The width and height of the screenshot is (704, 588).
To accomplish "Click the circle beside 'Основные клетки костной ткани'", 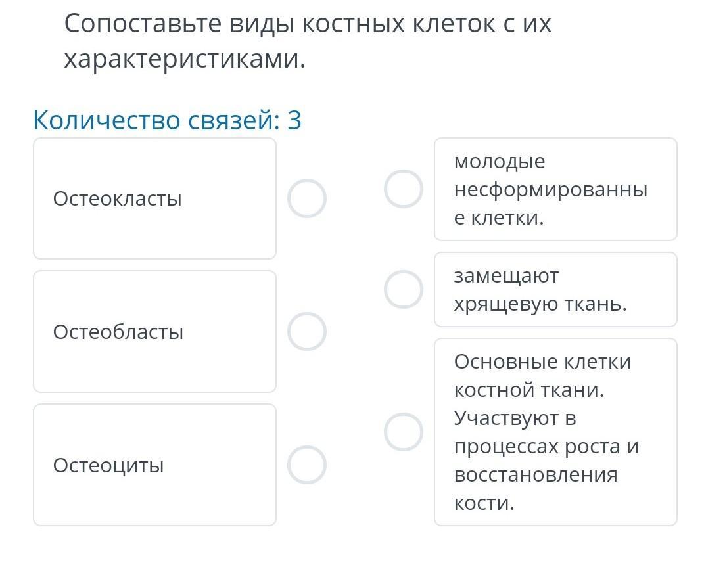I will [404, 432].
